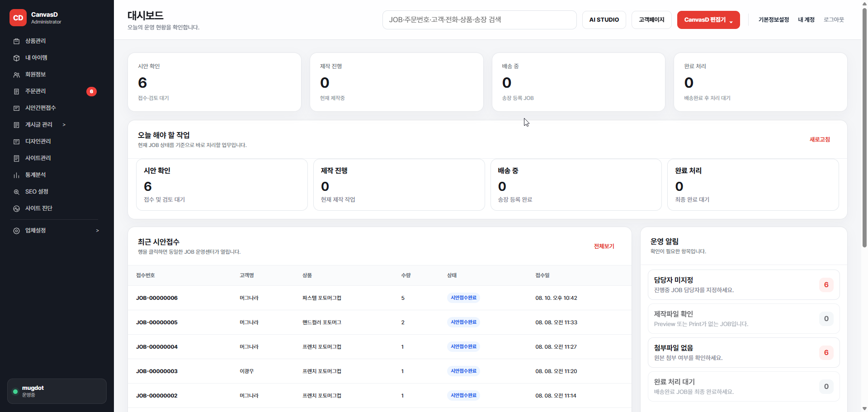868x412 pixels.
Task: Click the 회원정보 people icon
Action: 17,75
